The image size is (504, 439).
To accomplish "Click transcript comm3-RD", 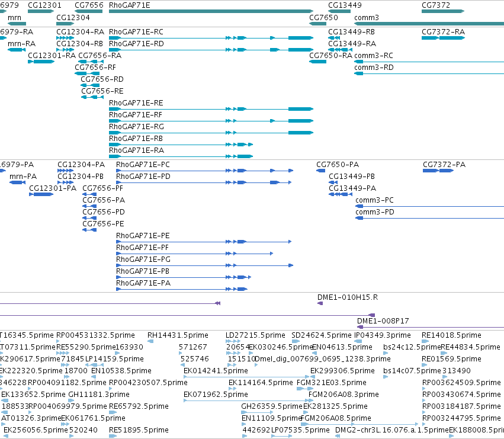I will tap(429, 73).
